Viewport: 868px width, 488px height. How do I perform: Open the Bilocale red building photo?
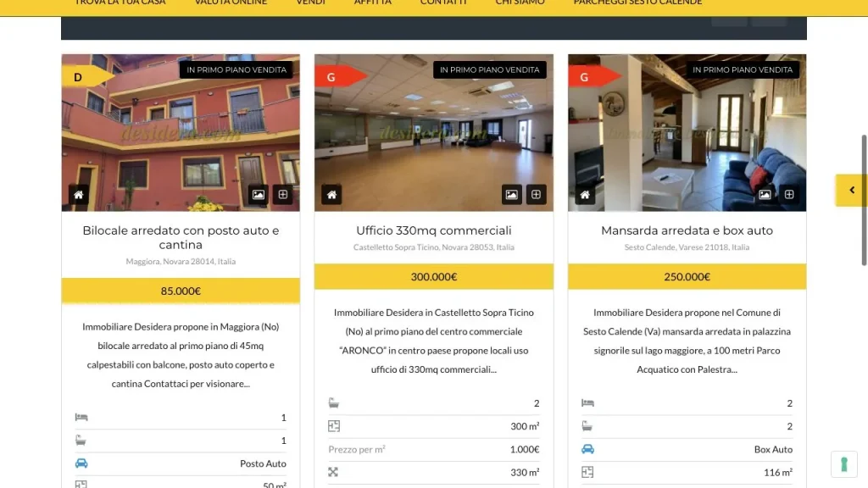181,133
